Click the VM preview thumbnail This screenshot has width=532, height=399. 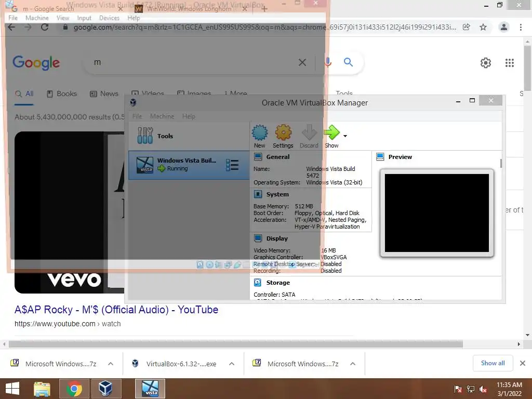[436, 213]
